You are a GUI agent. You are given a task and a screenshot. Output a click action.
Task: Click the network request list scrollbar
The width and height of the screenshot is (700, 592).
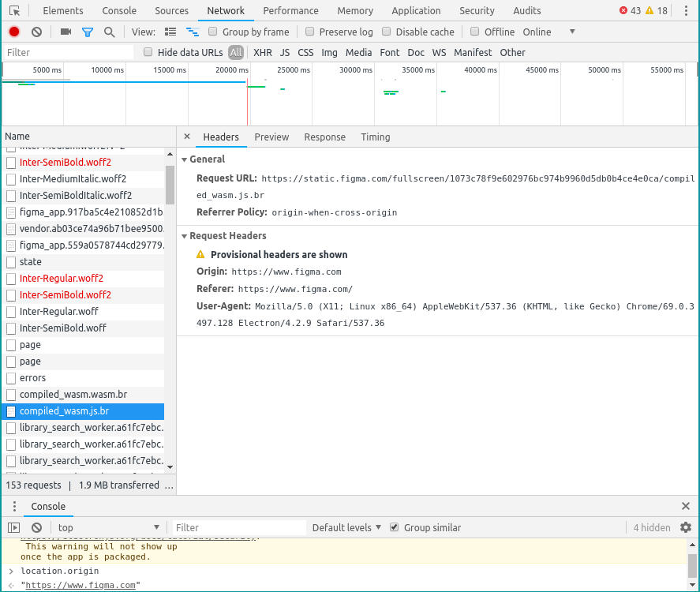point(170,185)
